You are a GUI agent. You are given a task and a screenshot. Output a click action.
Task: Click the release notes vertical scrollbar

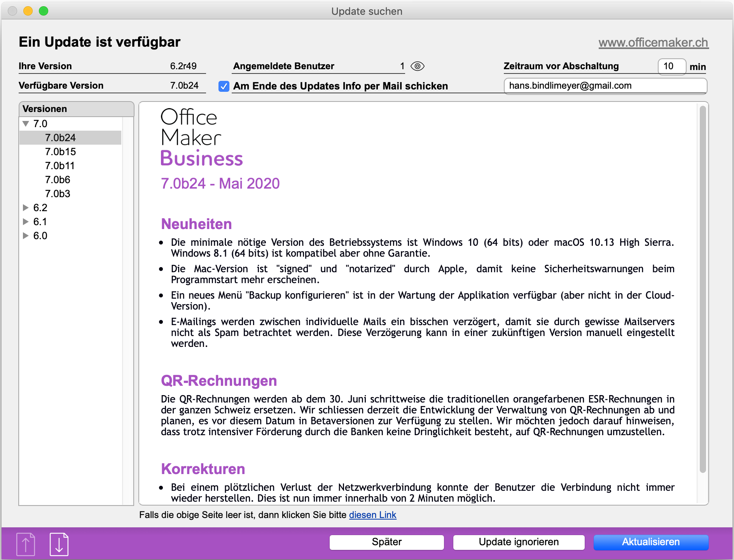click(x=703, y=289)
